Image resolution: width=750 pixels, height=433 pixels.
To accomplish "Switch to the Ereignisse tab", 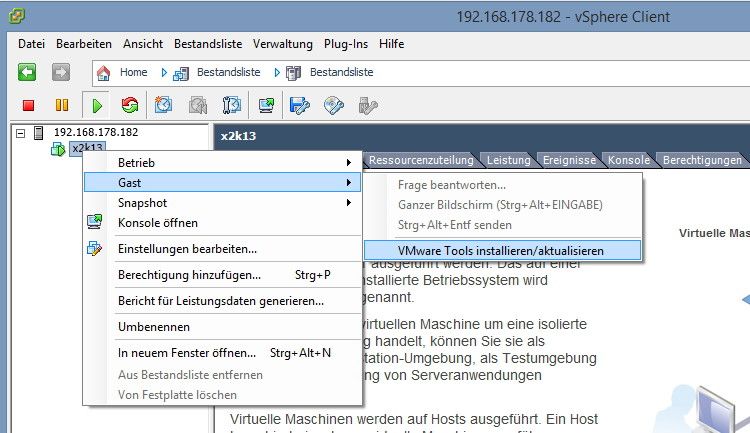I will [569, 160].
